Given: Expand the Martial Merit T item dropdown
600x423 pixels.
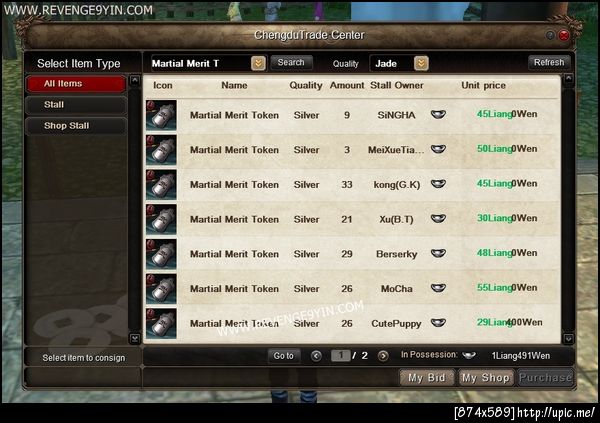Looking at the screenshot, I should [x=258, y=63].
